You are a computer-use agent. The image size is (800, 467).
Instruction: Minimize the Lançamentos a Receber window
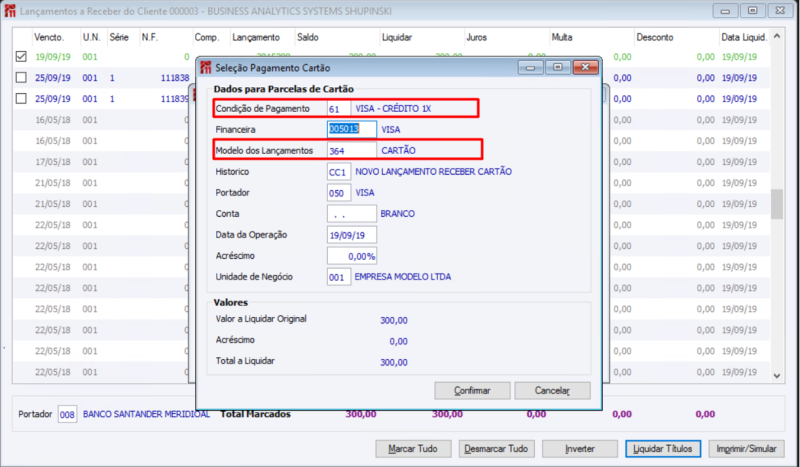(x=725, y=10)
